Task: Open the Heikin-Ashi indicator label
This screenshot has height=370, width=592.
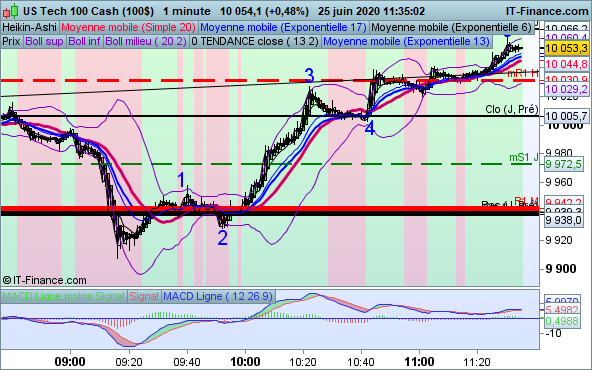Action: tap(29, 28)
